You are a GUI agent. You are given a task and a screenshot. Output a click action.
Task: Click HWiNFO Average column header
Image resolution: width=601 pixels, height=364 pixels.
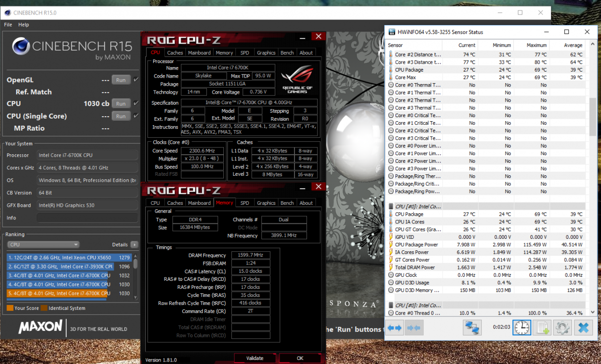(572, 45)
